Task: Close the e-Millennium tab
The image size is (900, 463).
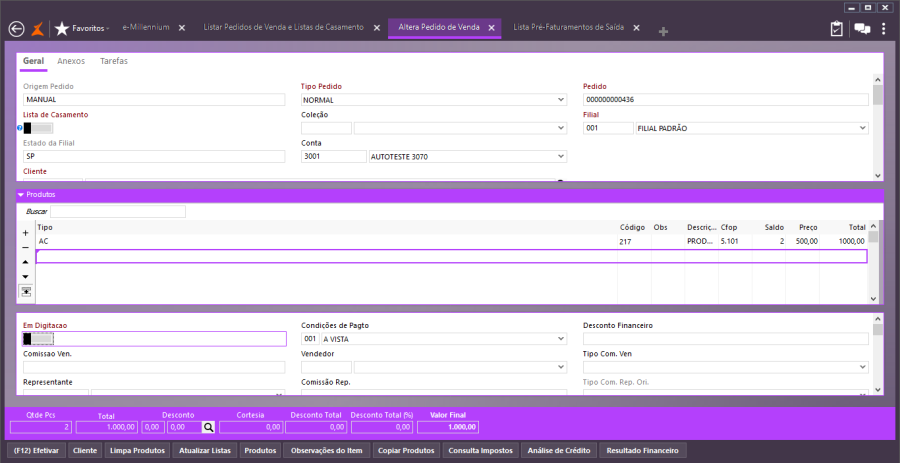Action: pos(181,28)
